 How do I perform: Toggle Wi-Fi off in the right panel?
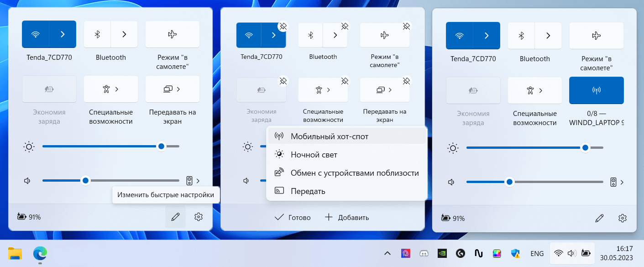point(460,36)
